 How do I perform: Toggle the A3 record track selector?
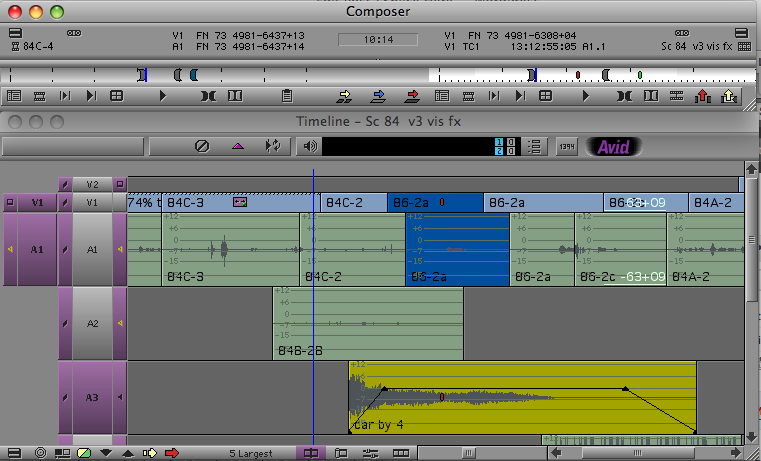pos(91,397)
